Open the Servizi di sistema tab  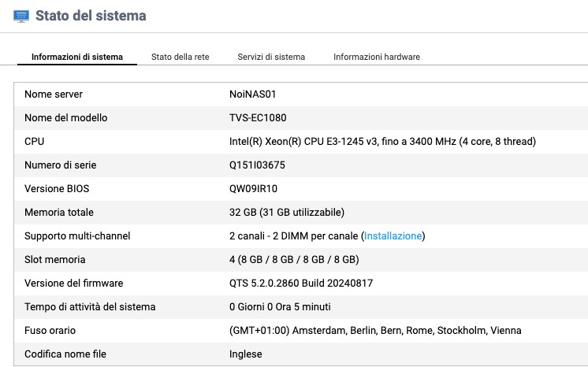(271, 57)
